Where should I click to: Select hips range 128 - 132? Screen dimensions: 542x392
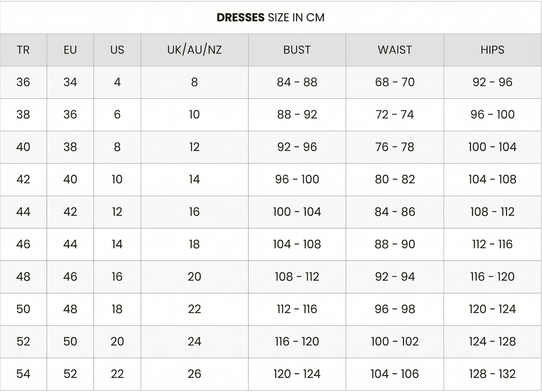(x=492, y=374)
